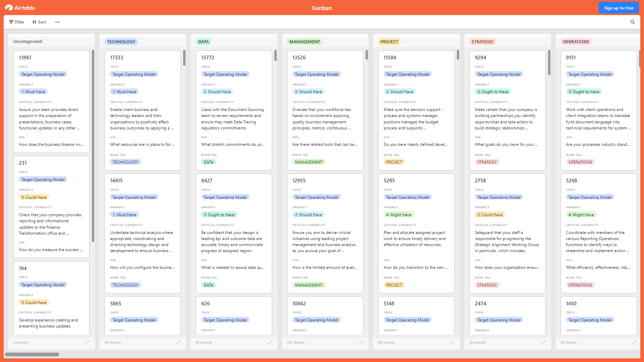Click the Sign up for free button
644x362 pixels.
pos(619,7)
